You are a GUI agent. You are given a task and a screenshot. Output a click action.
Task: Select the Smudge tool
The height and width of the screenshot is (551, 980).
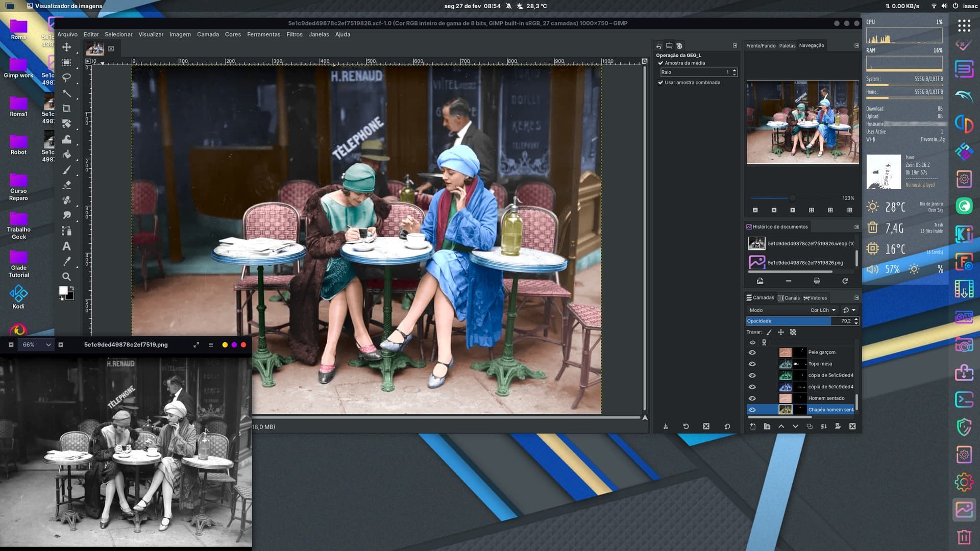(66, 215)
